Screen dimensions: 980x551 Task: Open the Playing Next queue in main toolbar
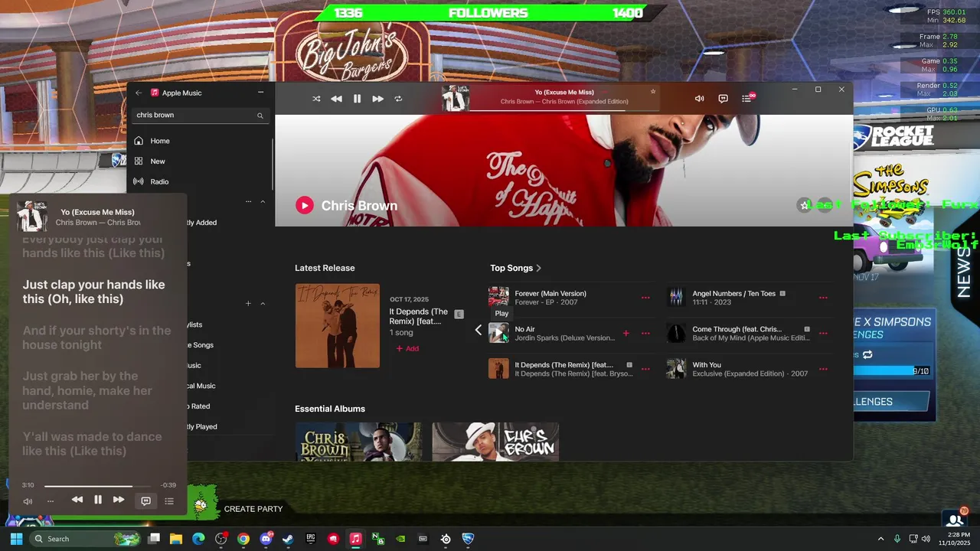pos(747,98)
